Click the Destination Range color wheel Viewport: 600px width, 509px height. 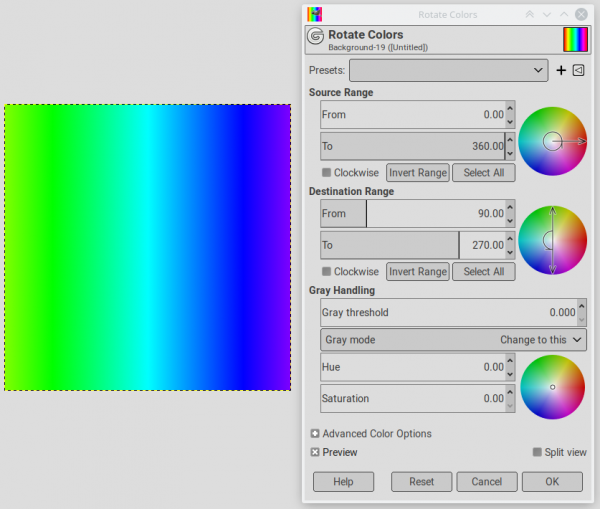[553, 240]
